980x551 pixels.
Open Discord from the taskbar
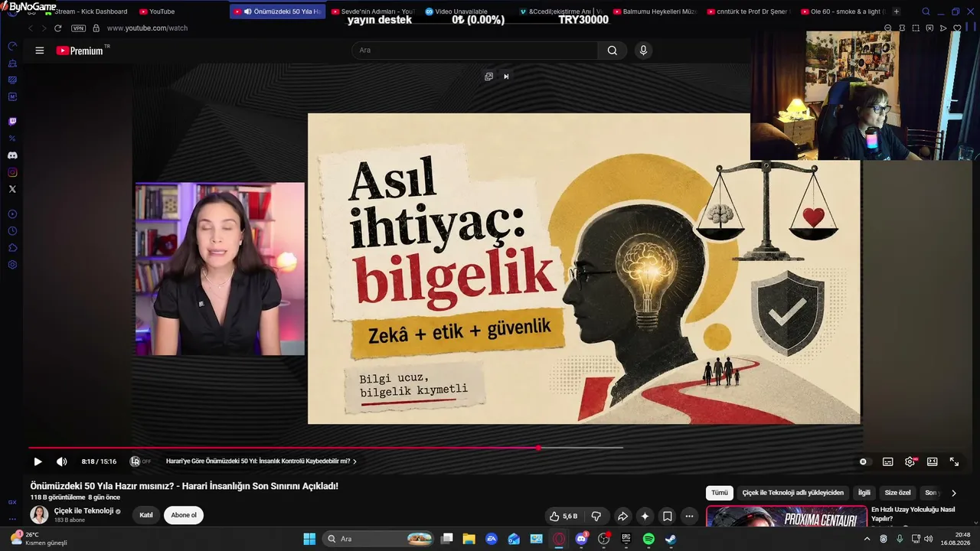[581, 539]
